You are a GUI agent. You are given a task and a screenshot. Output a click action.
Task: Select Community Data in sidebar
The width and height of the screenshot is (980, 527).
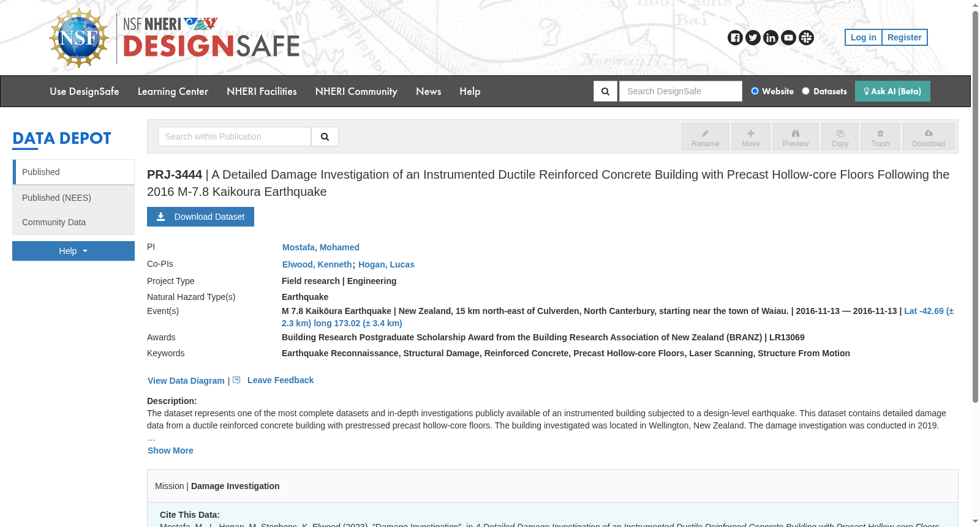click(x=73, y=222)
